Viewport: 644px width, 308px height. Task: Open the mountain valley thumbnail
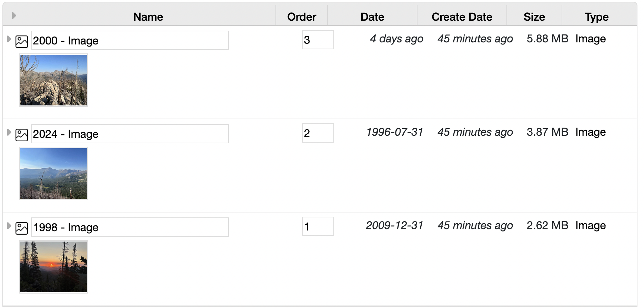[x=54, y=174]
